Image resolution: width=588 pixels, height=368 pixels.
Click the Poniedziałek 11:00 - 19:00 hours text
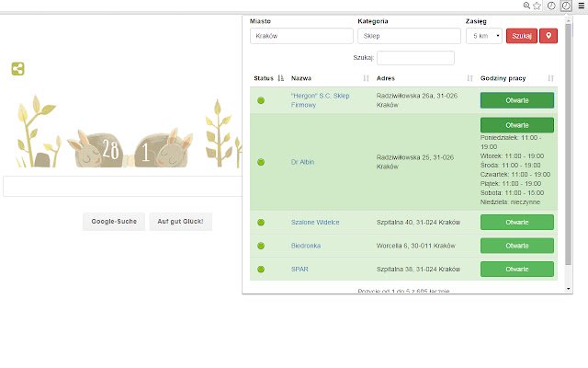511,142
